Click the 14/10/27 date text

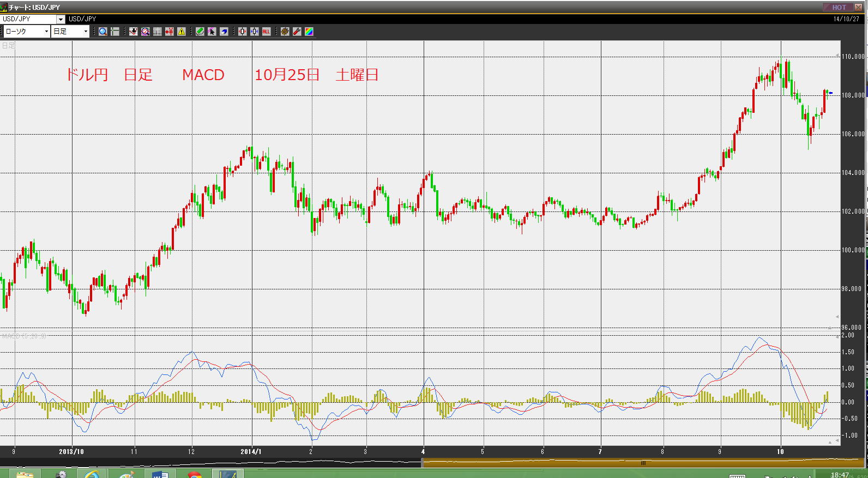[x=846, y=19]
